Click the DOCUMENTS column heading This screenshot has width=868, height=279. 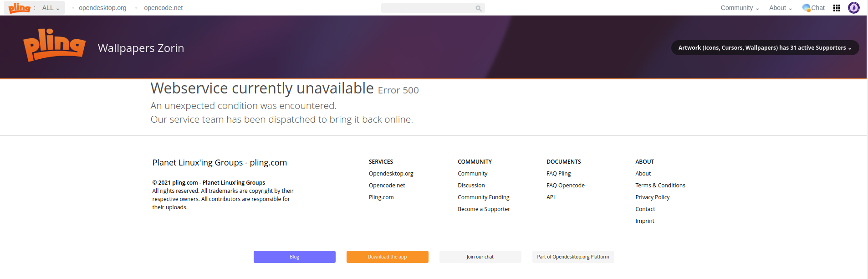564,162
